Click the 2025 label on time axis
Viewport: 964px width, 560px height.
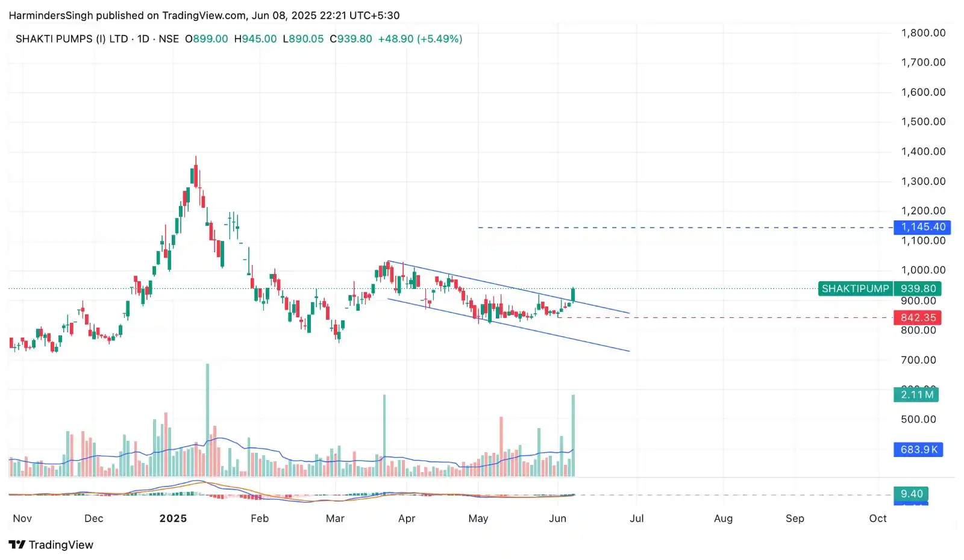[x=173, y=518]
